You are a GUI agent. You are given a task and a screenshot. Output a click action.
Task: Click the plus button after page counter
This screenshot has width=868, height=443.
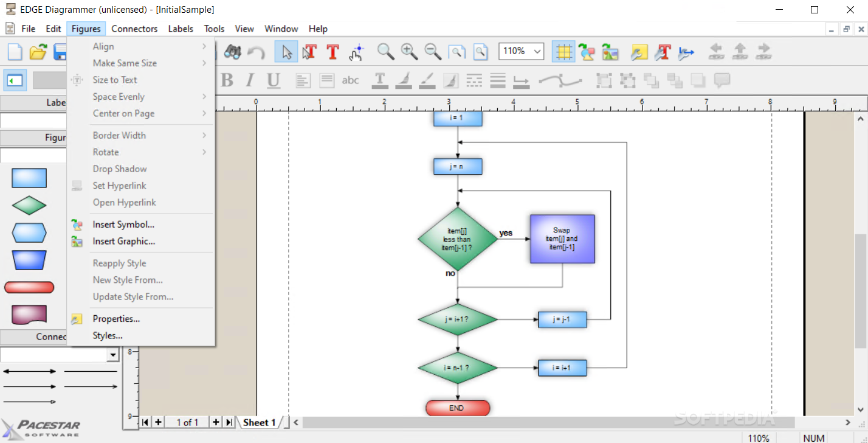point(216,422)
